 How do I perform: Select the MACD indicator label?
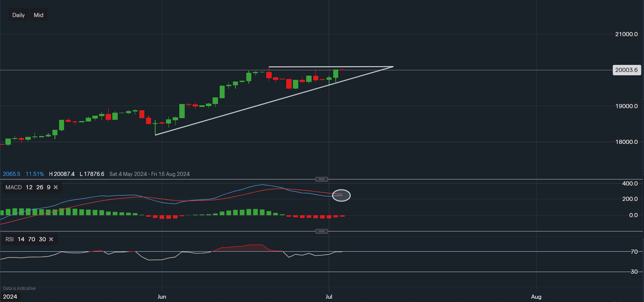[x=13, y=187]
